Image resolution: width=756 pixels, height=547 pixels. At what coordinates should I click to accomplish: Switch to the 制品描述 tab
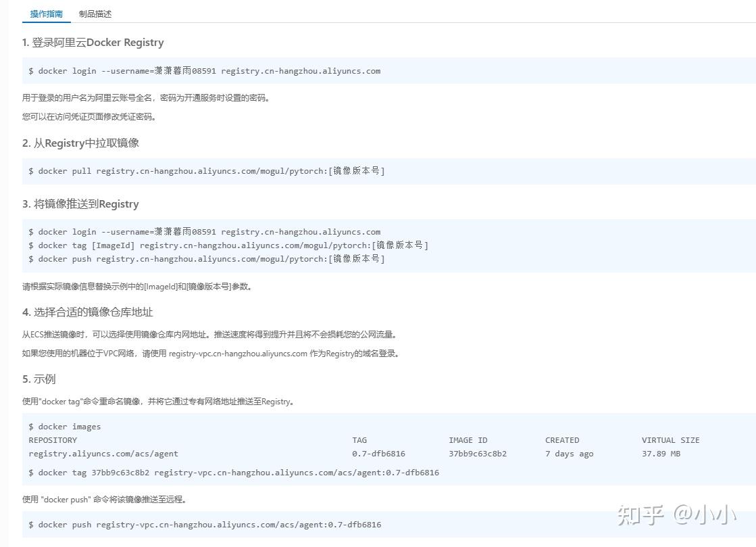[x=96, y=14]
